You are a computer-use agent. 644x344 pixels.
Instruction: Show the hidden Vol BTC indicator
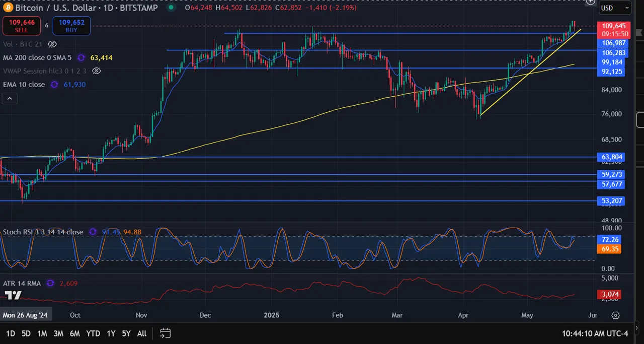tap(52, 44)
